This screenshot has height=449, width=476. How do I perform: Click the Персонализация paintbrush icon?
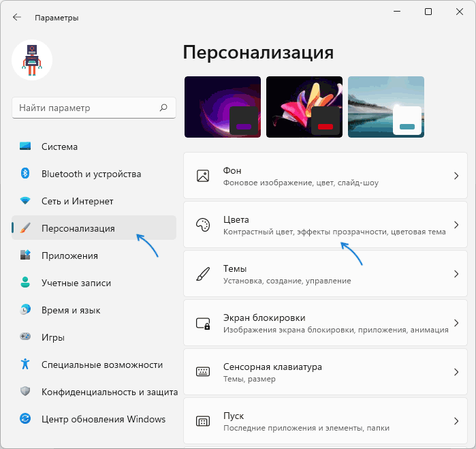(25, 228)
